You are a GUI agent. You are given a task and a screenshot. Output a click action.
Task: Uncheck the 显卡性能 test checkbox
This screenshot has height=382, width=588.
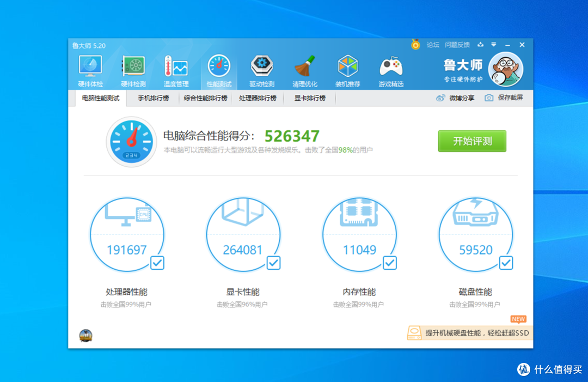273,263
